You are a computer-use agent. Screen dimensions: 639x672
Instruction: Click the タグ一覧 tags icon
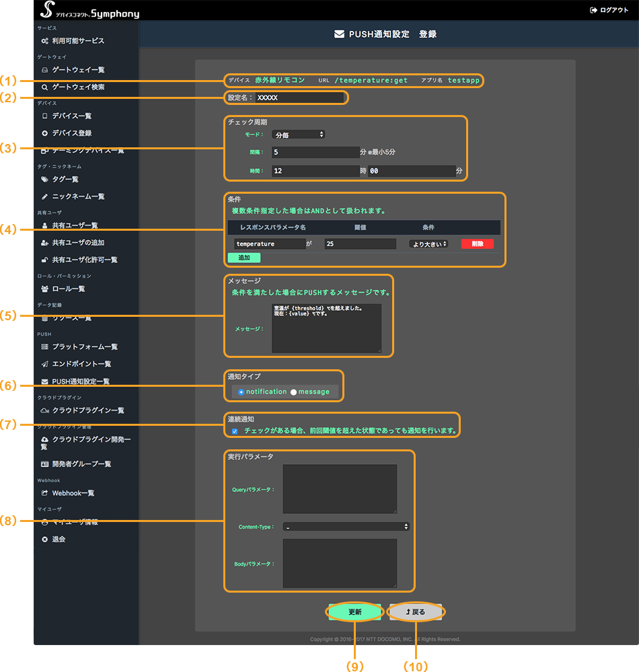click(x=44, y=180)
